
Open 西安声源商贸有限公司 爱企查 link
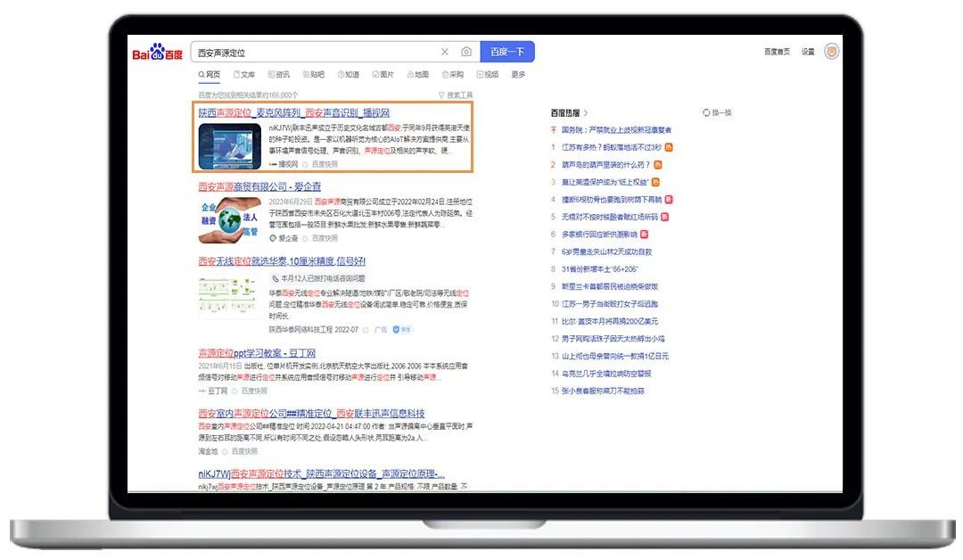259,186
